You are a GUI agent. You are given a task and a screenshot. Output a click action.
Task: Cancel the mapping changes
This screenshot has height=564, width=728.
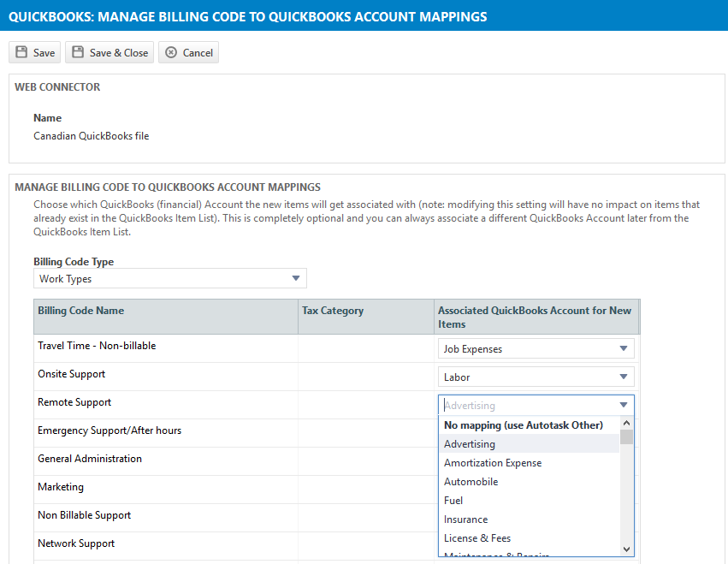(188, 52)
